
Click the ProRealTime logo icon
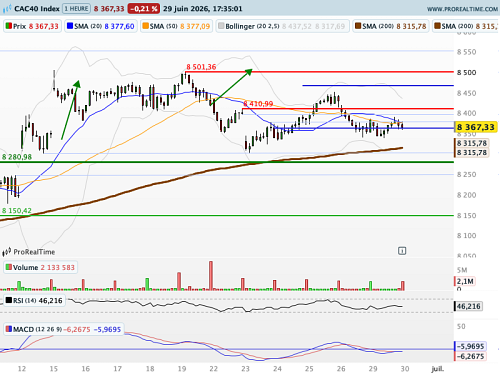point(7,252)
